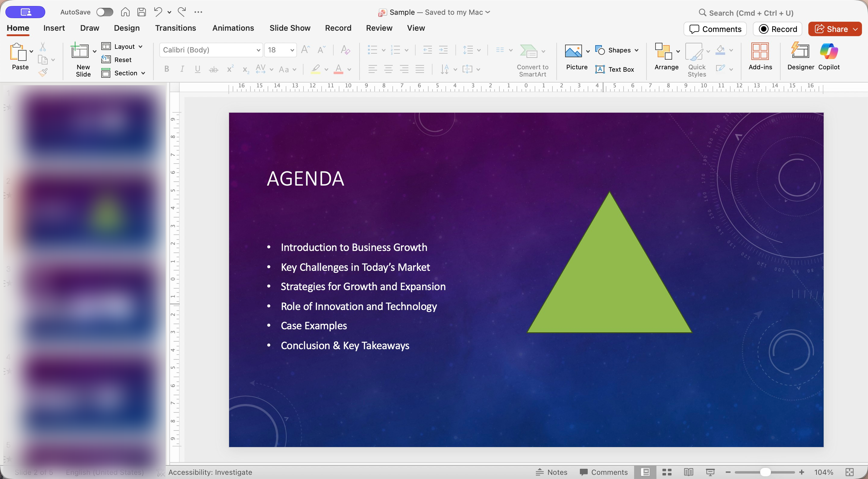
Task: Click the Comments button at top right
Action: click(x=715, y=29)
